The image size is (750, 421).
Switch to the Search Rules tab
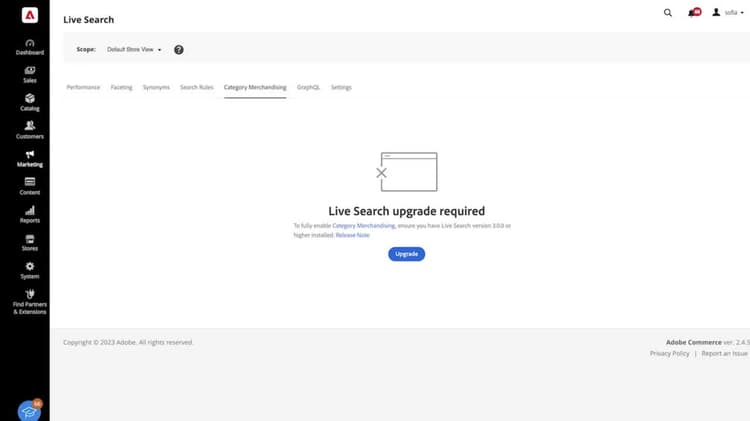pos(197,87)
